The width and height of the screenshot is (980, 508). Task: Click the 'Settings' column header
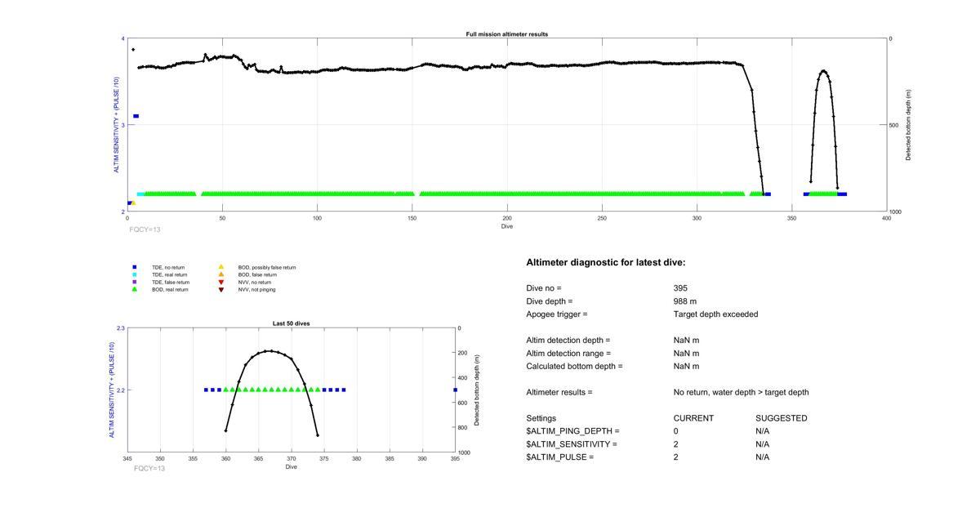[541, 418]
